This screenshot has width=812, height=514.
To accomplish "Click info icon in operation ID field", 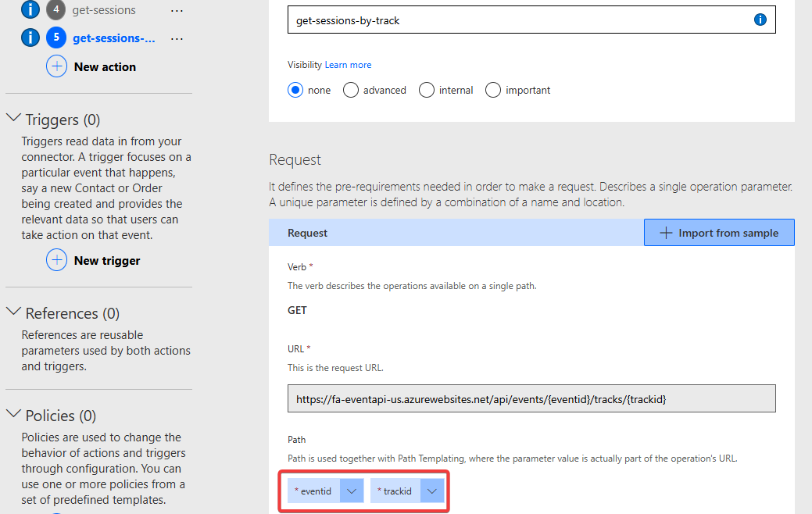I will click(x=760, y=20).
